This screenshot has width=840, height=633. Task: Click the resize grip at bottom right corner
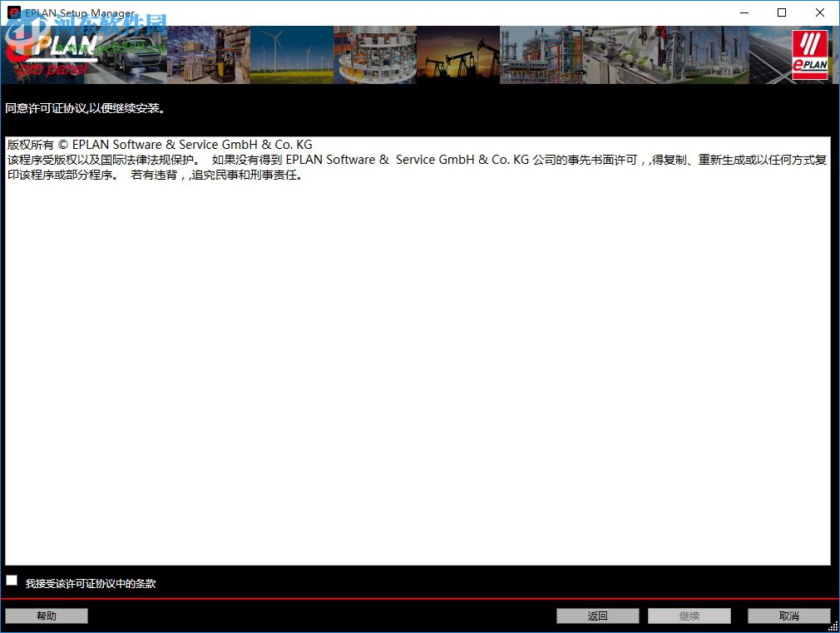coord(834,627)
